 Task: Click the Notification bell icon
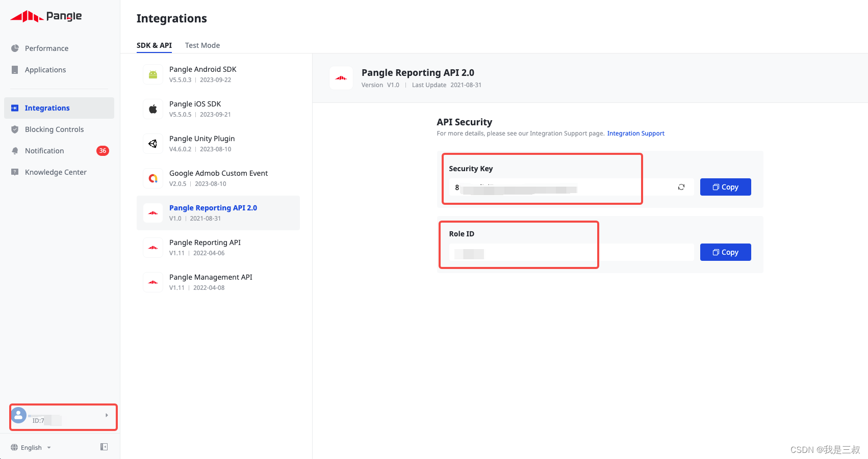pos(15,151)
